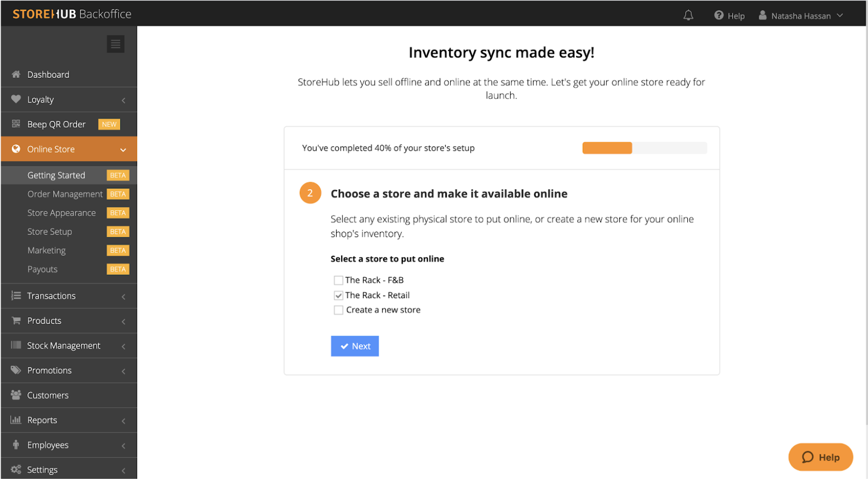Click the Reports bar chart icon
Viewport: 868px width, 480px height.
(x=16, y=420)
